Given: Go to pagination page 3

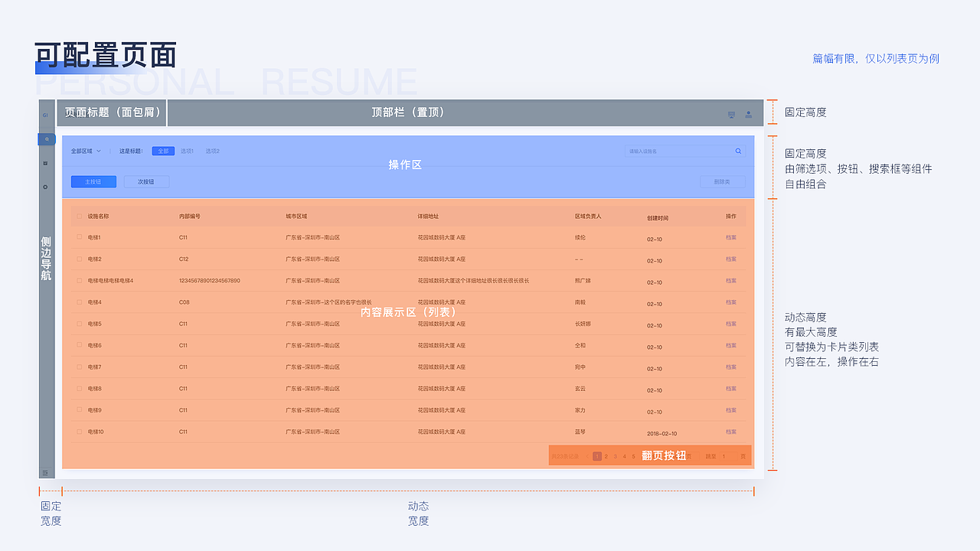Looking at the screenshot, I should (x=615, y=456).
